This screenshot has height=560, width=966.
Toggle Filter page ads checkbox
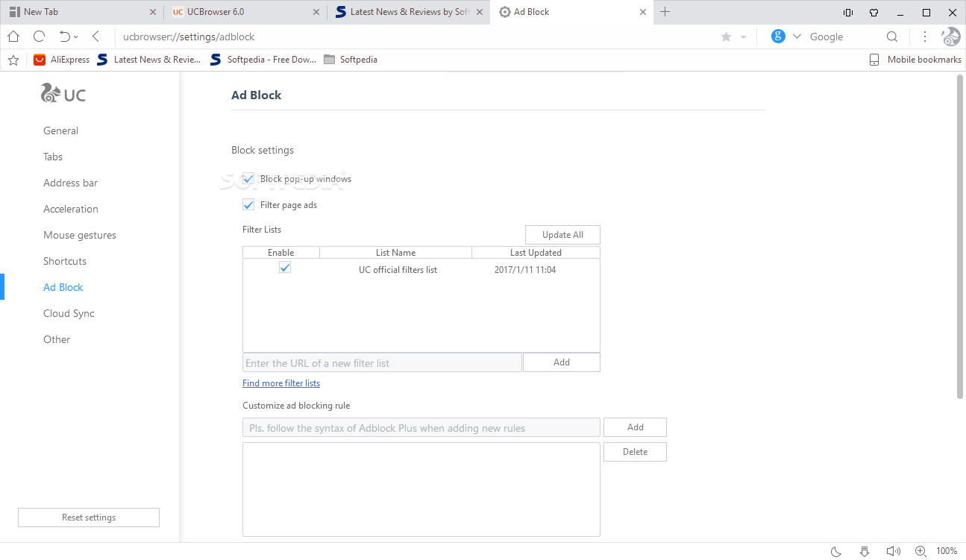[x=248, y=205]
